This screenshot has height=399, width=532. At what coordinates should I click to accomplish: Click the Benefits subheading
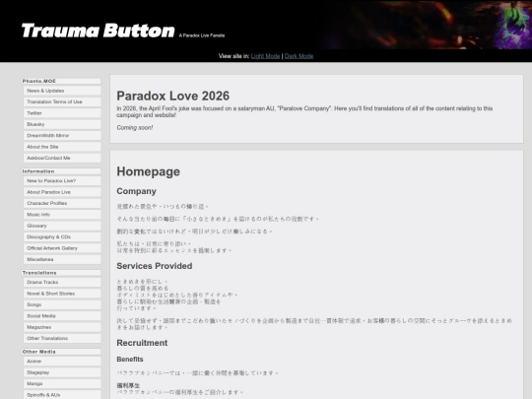[130, 360]
